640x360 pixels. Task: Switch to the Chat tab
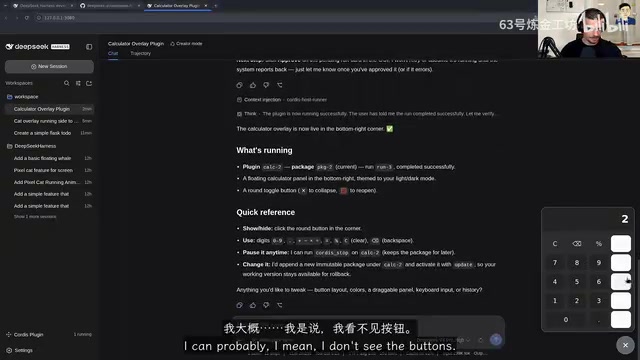pyautogui.click(x=113, y=53)
